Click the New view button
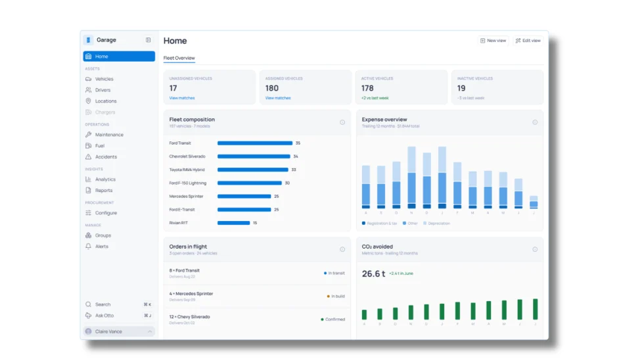The image size is (644, 363). click(x=494, y=41)
